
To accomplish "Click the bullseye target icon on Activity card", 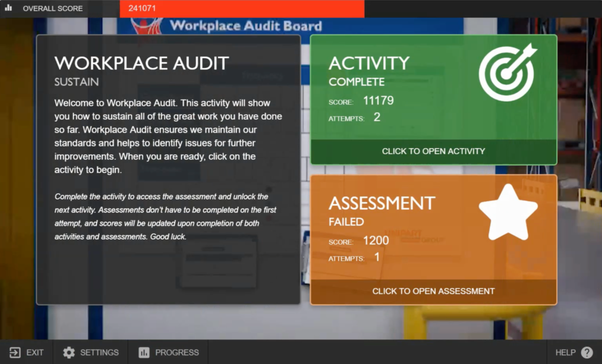I will point(508,72).
